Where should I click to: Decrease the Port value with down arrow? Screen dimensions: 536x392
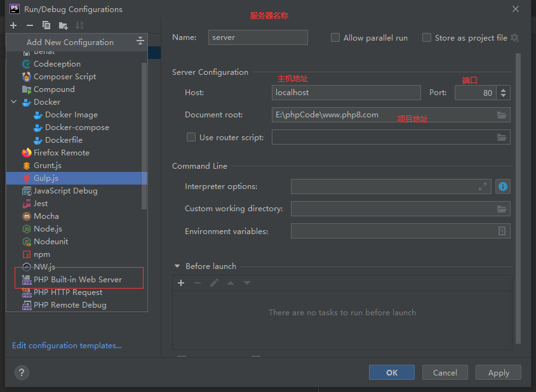pyautogui.click(x=503, y=96)
